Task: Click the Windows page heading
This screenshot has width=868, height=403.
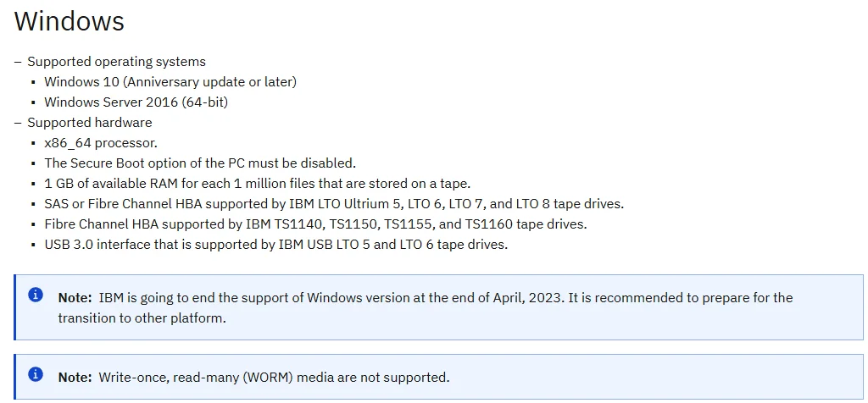Action: (x=70, y=21)
